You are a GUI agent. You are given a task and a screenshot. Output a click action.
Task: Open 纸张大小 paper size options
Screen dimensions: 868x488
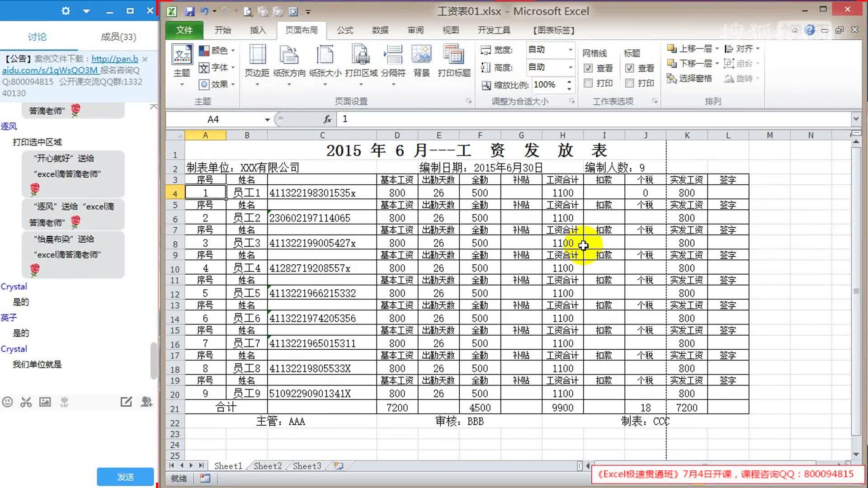click(325, 66)
